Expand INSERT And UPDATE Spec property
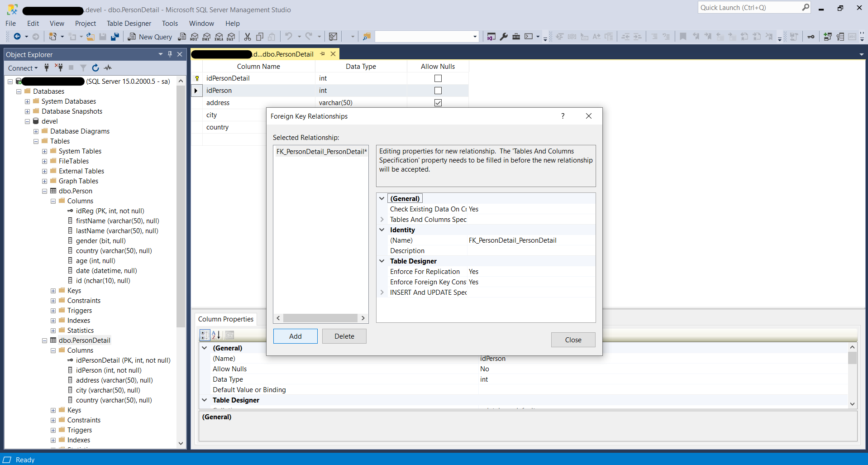 pos(382,292)
